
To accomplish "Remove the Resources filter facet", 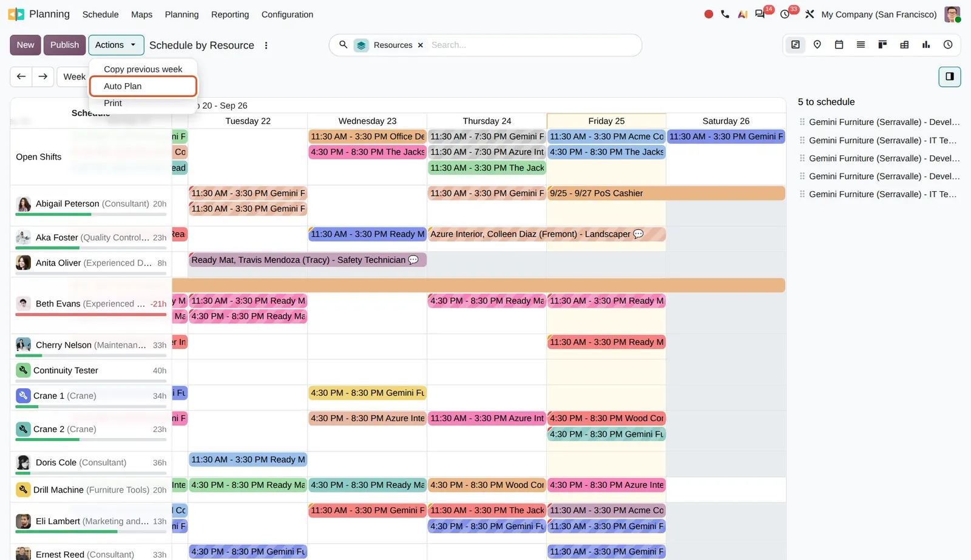I will pos(420,45).
